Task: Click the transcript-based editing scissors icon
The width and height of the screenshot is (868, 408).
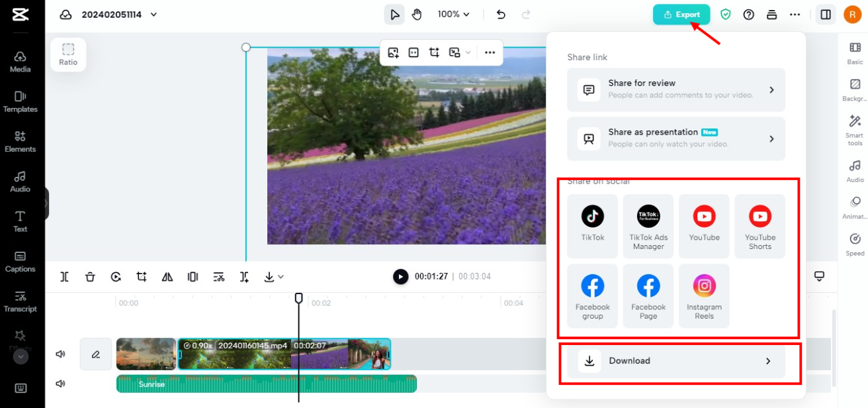Action: click(219, 277)
